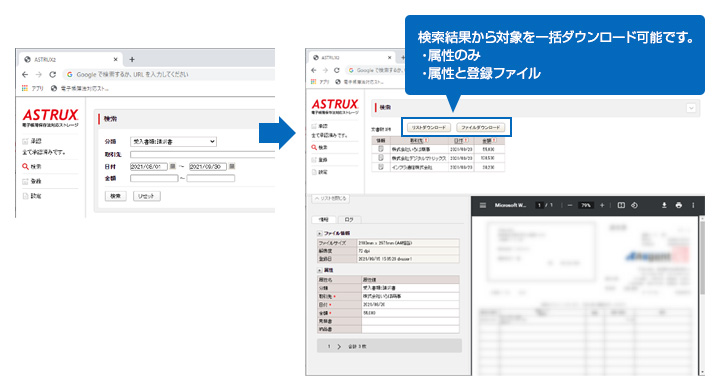Click the リセット button under the search form

[146, 196]
